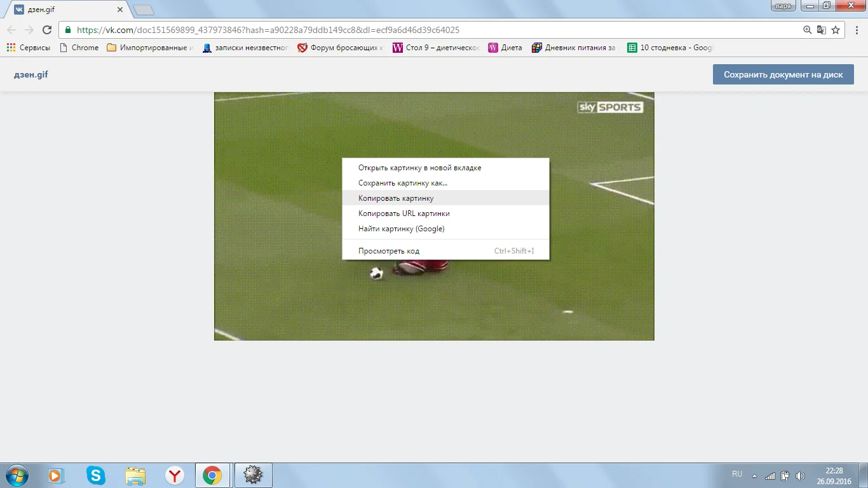
Task: Choose Открыть картинку в новой вкладке
Action: click(445, 168)
